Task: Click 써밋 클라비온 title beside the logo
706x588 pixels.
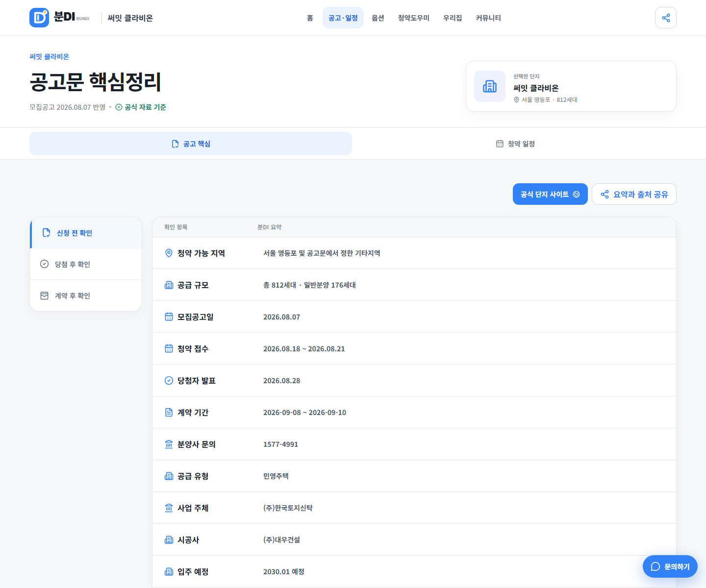Action: click(130, 18)
